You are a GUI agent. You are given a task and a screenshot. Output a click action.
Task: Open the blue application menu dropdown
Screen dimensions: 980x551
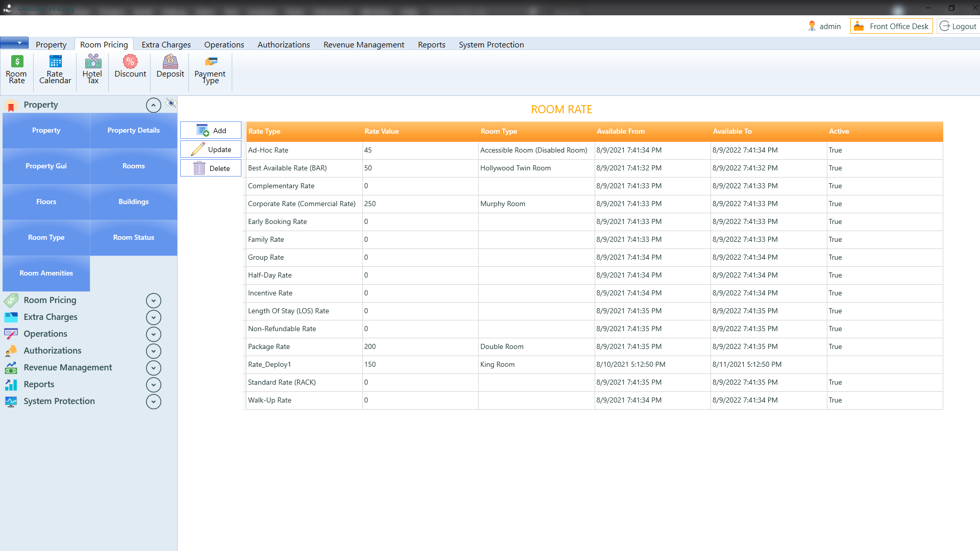point(14,43)
